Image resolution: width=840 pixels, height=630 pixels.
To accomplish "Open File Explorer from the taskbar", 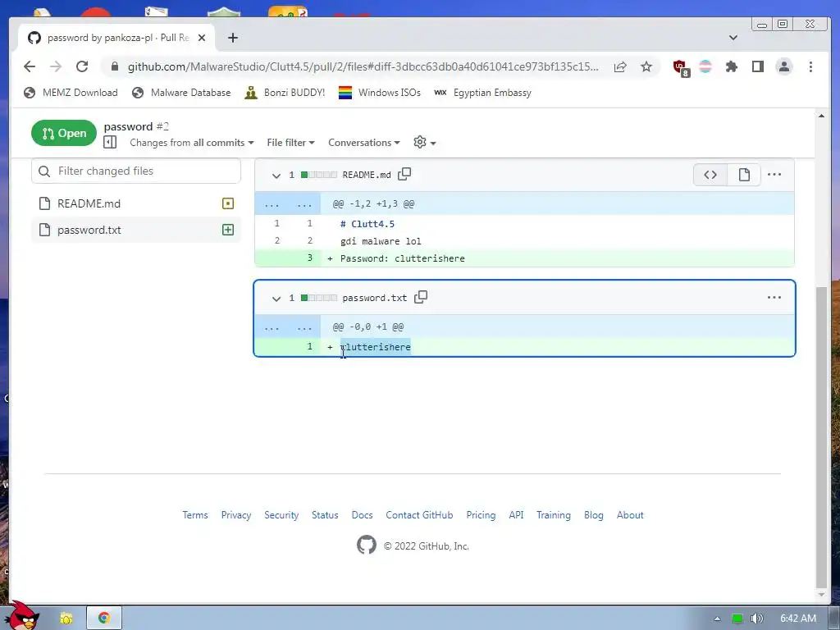I will 66,619.
